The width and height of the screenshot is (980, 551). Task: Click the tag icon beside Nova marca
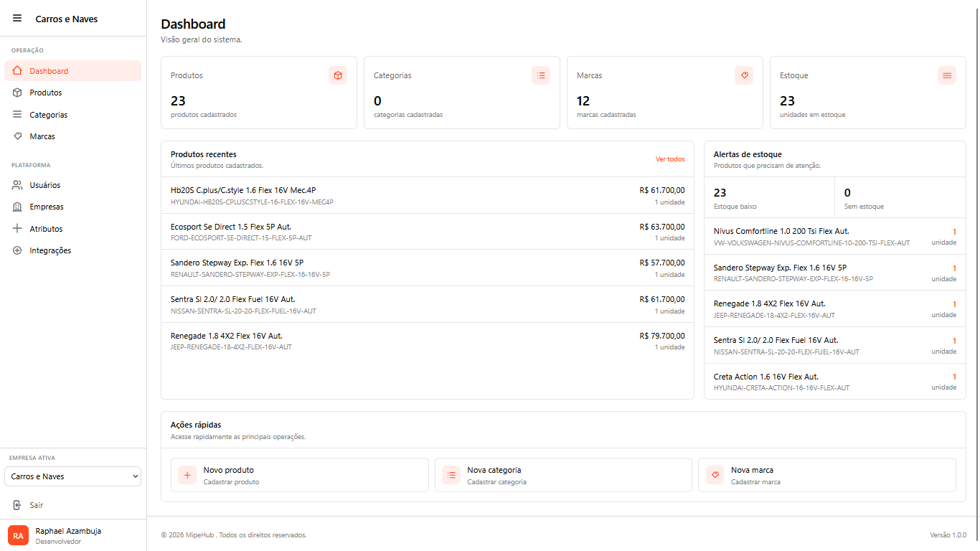coord(715,475)
